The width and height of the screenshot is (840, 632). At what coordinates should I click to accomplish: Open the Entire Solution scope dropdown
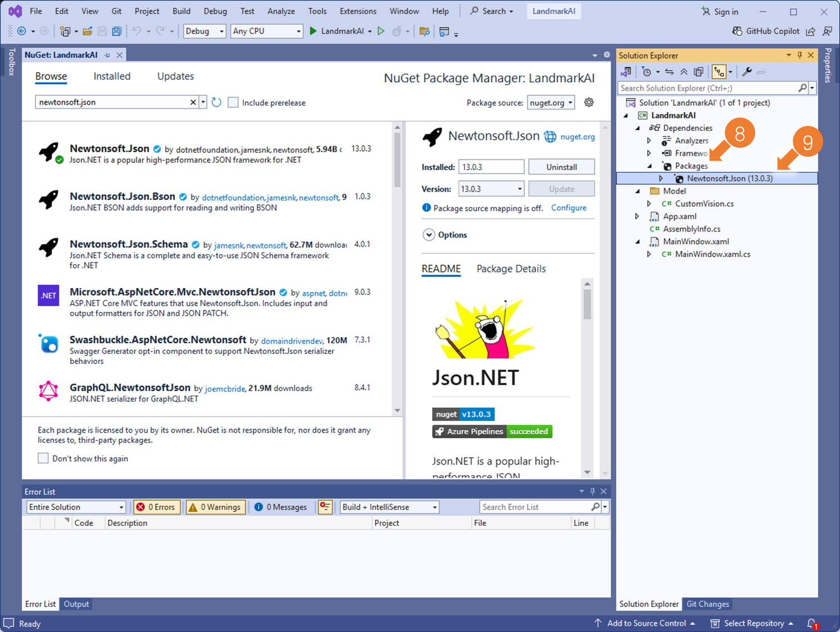point(76,507)
